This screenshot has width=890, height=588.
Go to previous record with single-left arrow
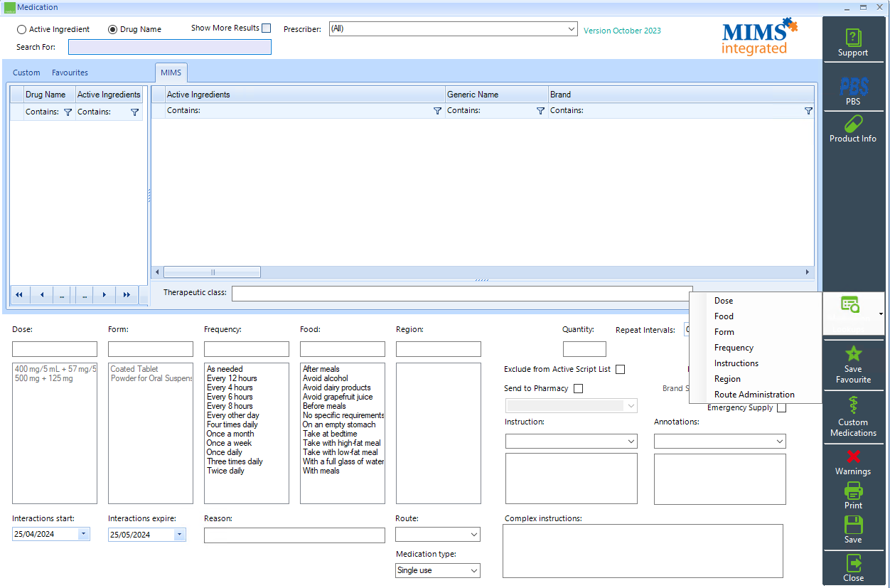point(41,294)
